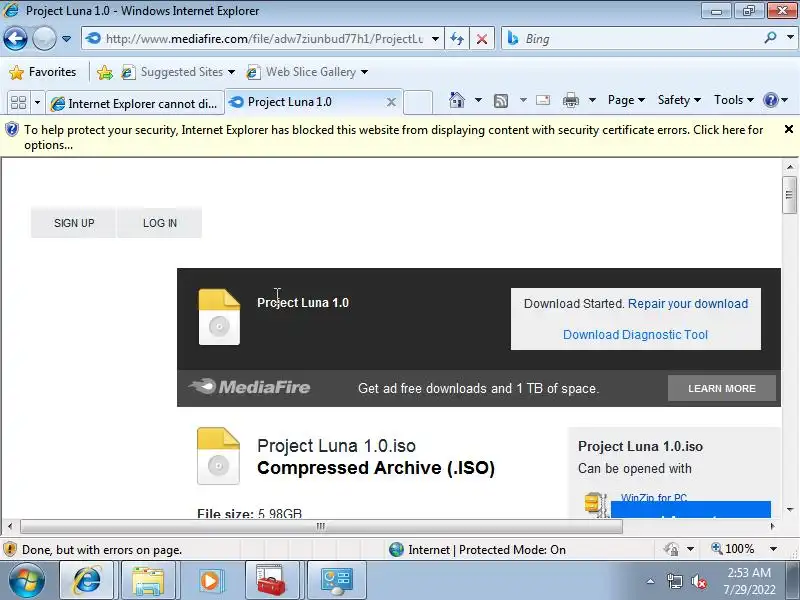Screen dimensions: 800x600
Task: Click the mediafire address bar URL
Action: 264,39
